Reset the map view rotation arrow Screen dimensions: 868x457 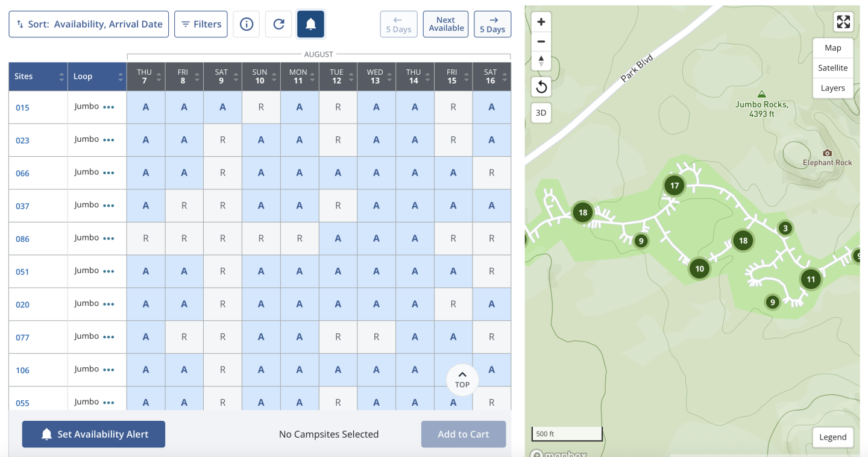coord(541,87)
